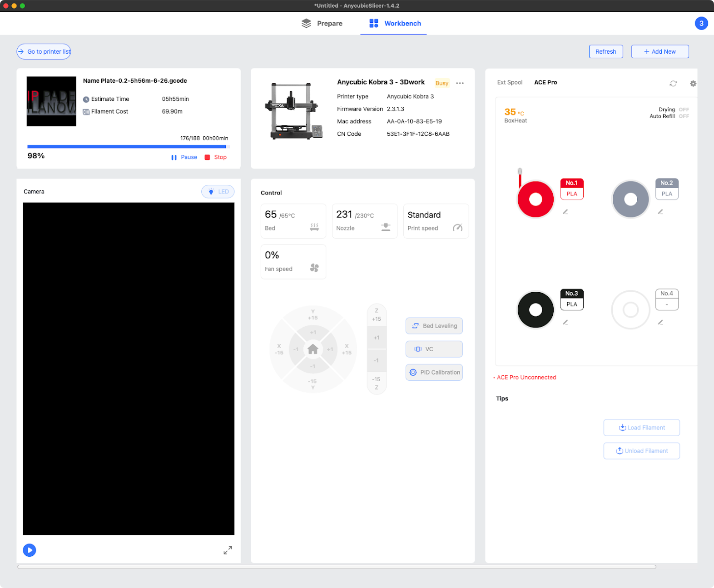
Task: Move X axis -15
Action: [279, 349]
